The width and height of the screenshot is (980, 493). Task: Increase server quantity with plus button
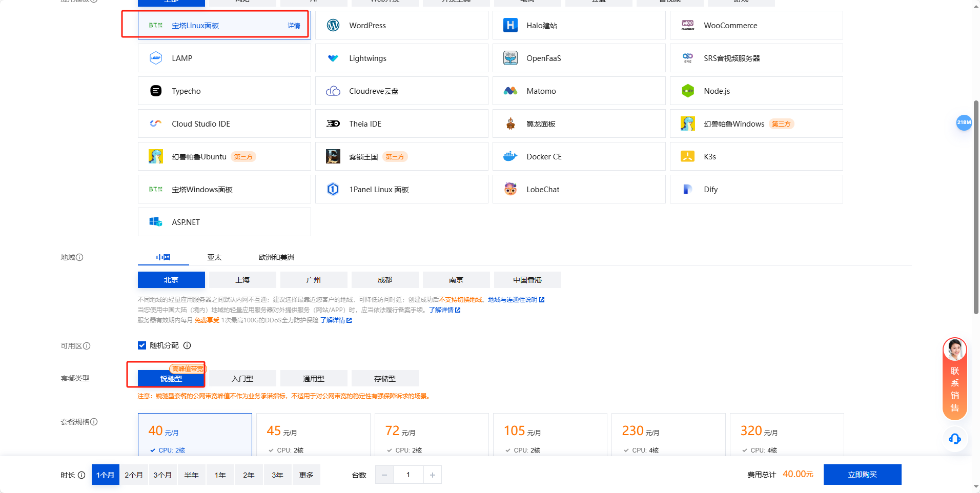433,475
